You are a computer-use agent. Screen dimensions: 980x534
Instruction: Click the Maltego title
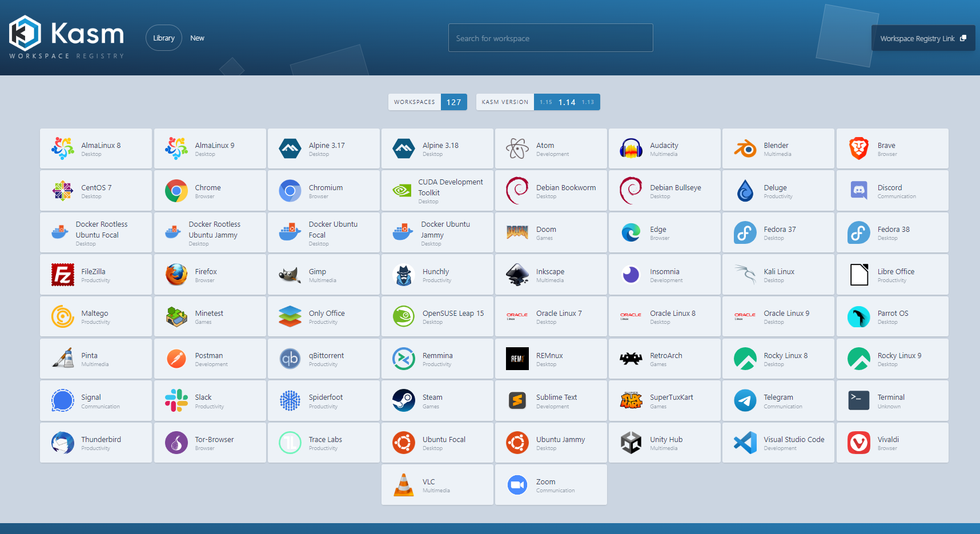(95, 313)
